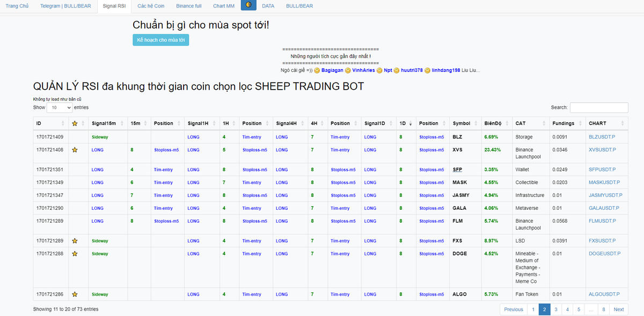
Task: Switch to Các hệ Coin tab
Action: tap(151, 6)
